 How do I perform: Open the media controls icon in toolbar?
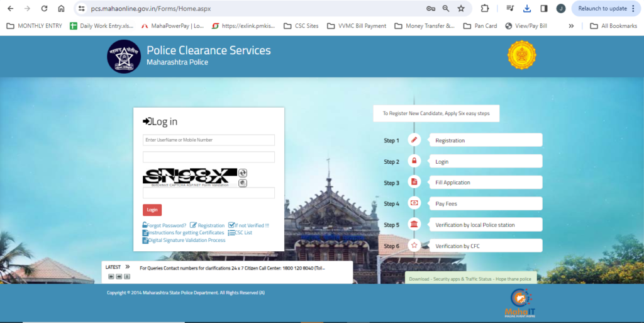point(510,9)
